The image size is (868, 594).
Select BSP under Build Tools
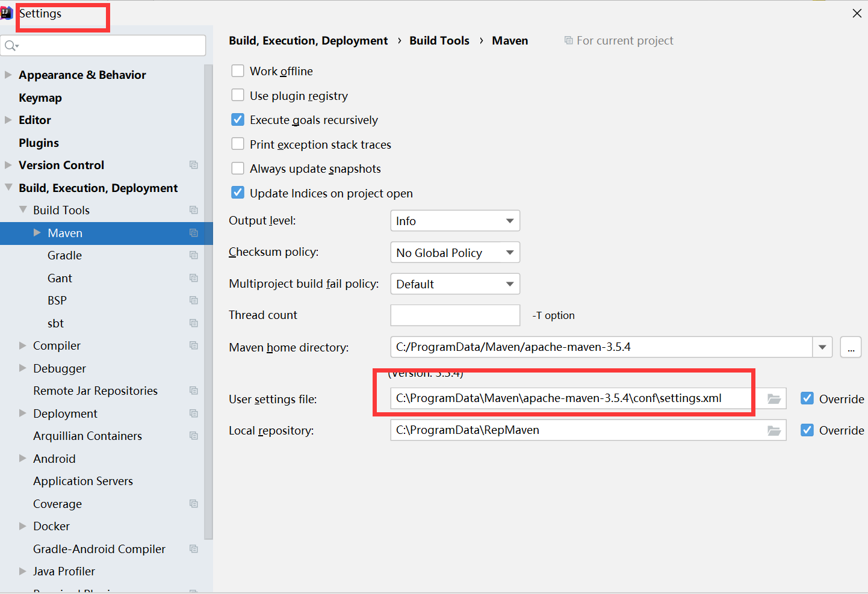click(x=57, y=300)
